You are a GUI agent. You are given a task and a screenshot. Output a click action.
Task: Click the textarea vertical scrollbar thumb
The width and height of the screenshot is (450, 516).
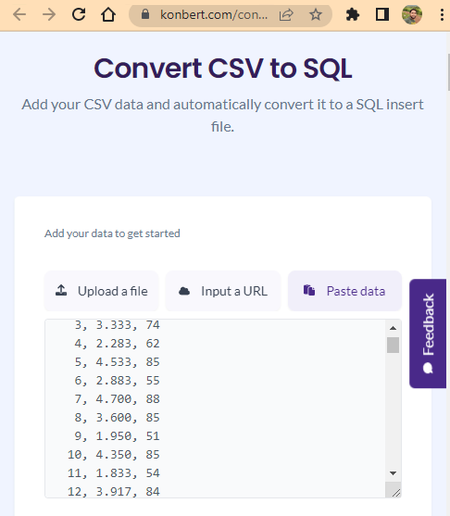(393, 345)
